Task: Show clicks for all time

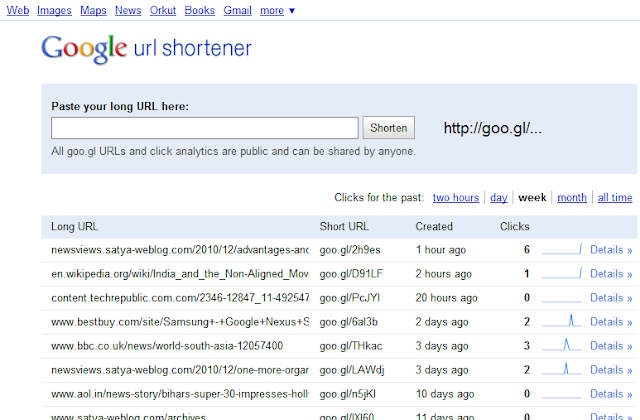Action: pyautogui.click(x=615, y=198)
